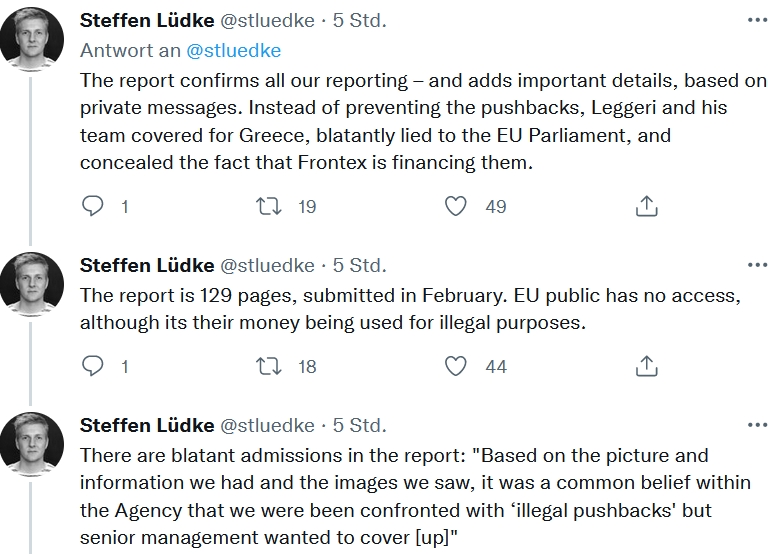Screen dimensions: 768x554
Task: Like the tweet with 44 likes
Action: point(456,366)
